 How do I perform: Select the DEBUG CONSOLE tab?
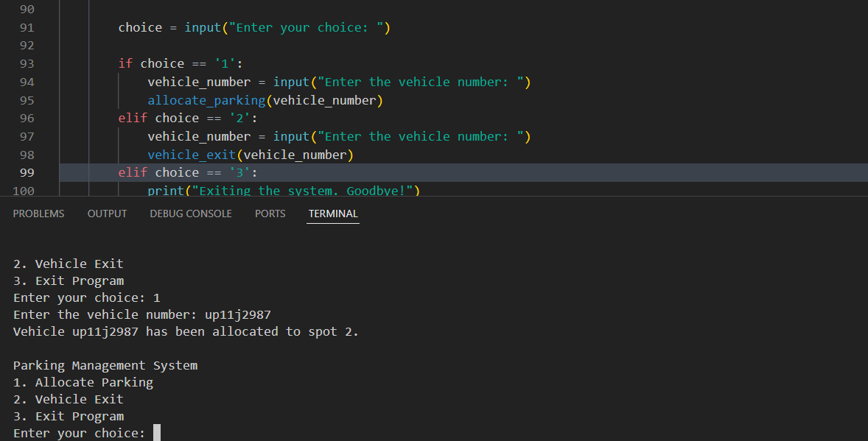(190, 214)
